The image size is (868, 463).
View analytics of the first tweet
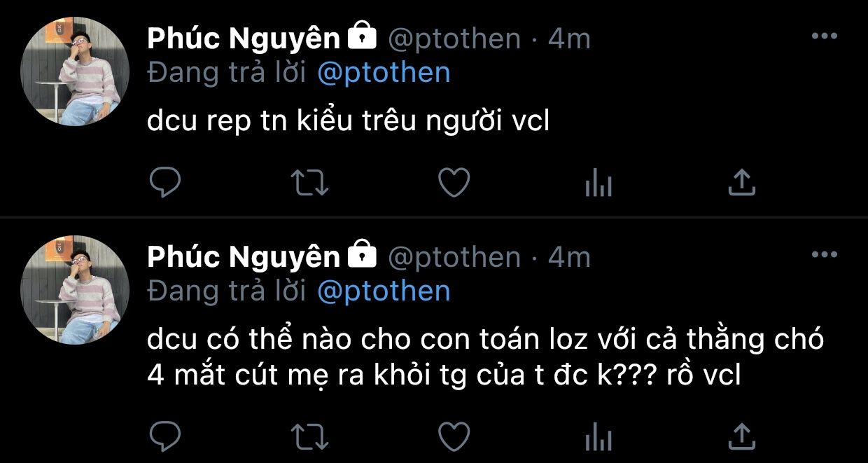coord(598,184)
